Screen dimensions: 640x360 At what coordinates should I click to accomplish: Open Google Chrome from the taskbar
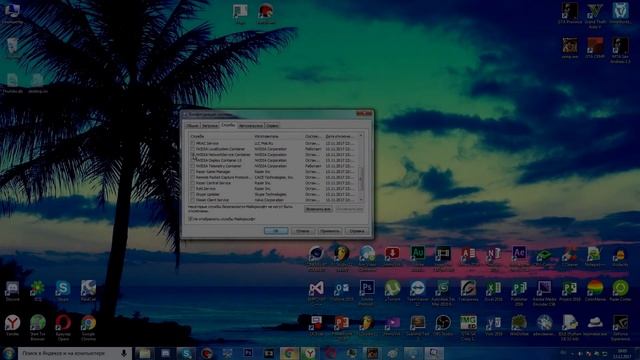point(289,353)
